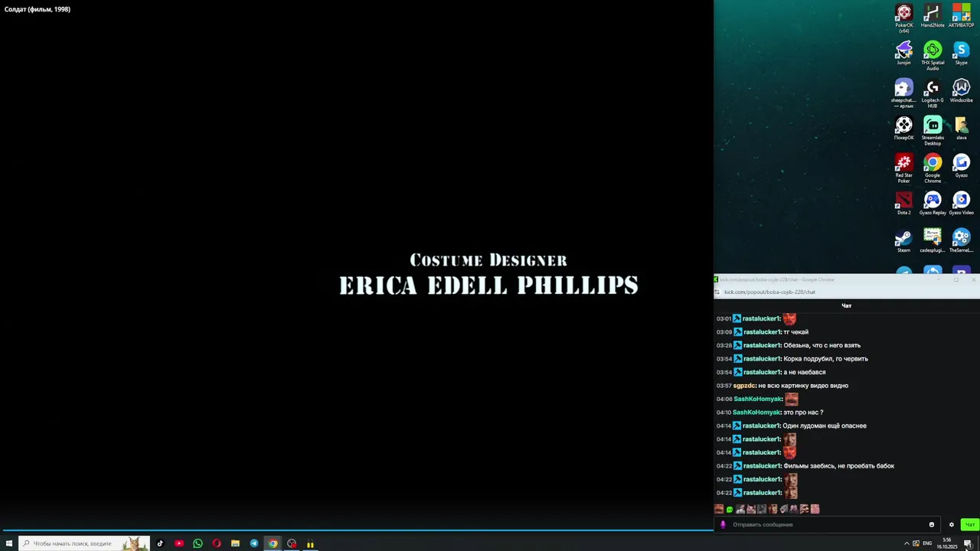Click the chat message input field
Viewport: 980px width, 551px height.
tap(828, 525)
